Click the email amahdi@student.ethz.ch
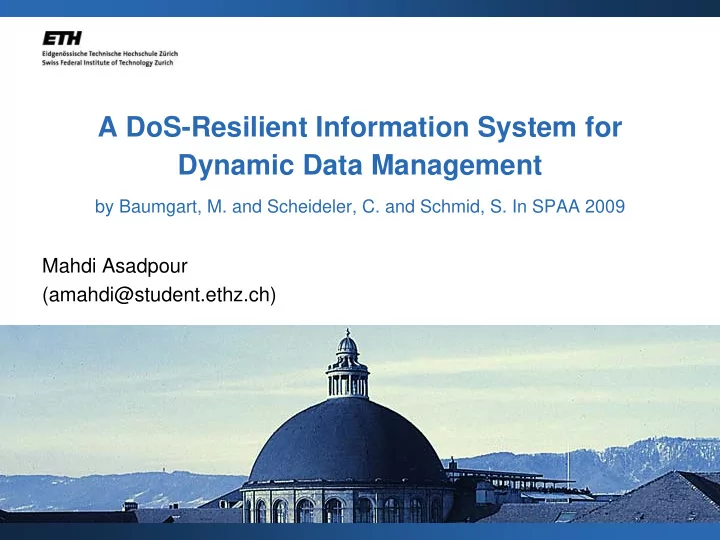Image resolution: width=720 pixels, height=540 pixels. (x=159, y=295)
